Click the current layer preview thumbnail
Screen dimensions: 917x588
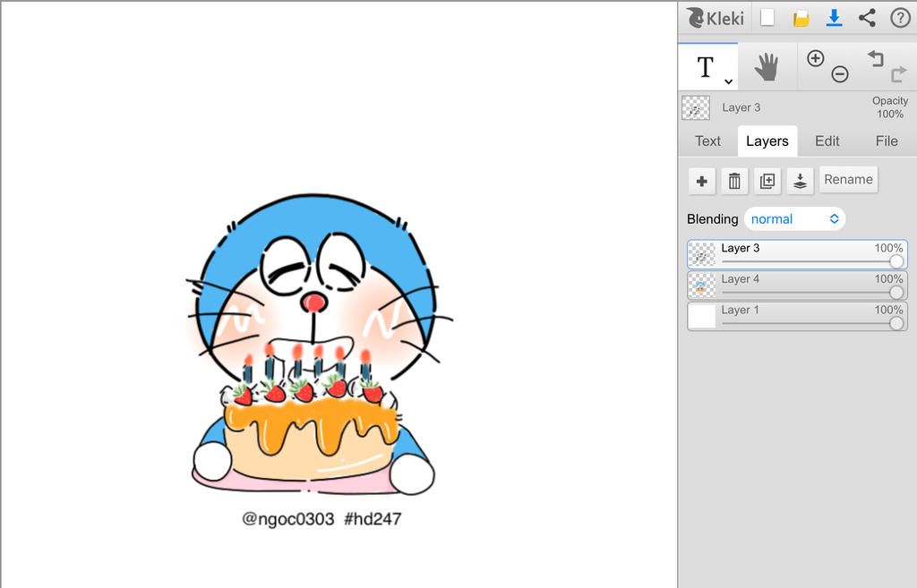point(696,108)
